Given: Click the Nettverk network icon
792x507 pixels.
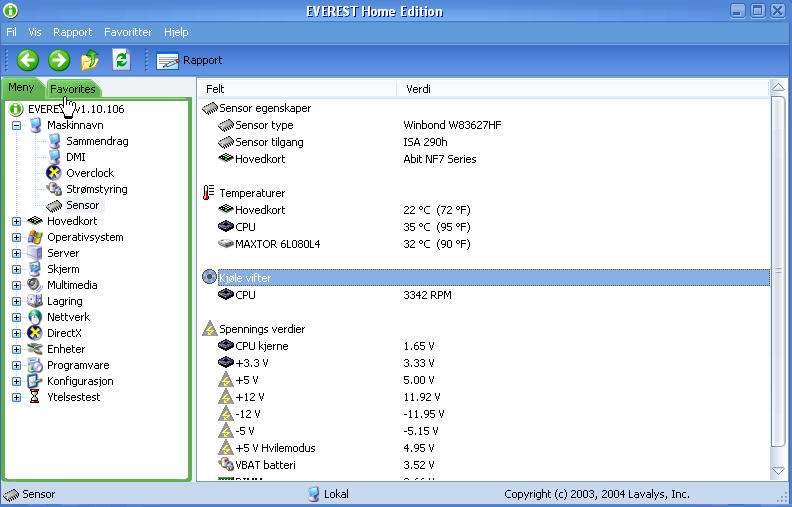Looking at the screenshot, I should tap(35, 317).
